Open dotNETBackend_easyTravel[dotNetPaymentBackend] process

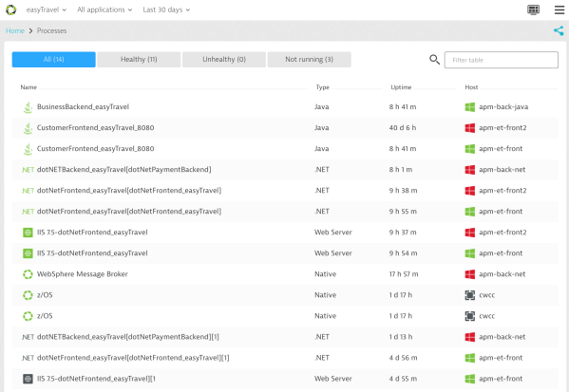pyautogui.click(x=123, y=170)
